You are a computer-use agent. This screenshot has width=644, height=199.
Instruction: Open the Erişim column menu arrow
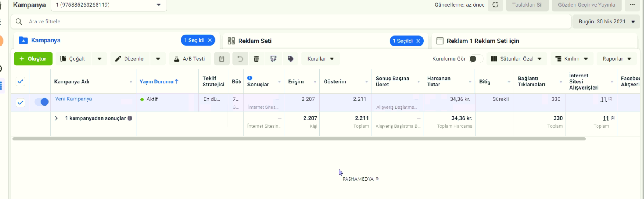(x=315, y=82)
